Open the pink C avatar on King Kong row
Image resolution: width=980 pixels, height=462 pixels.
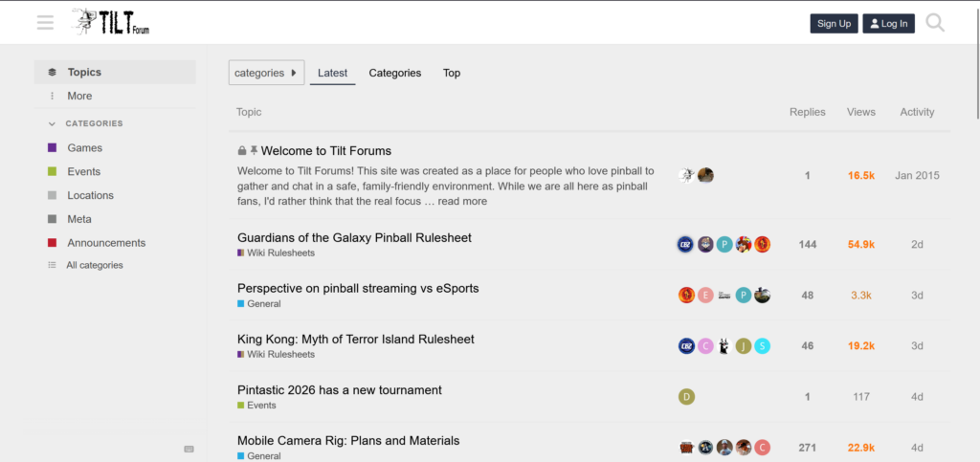tap(705, 346)
